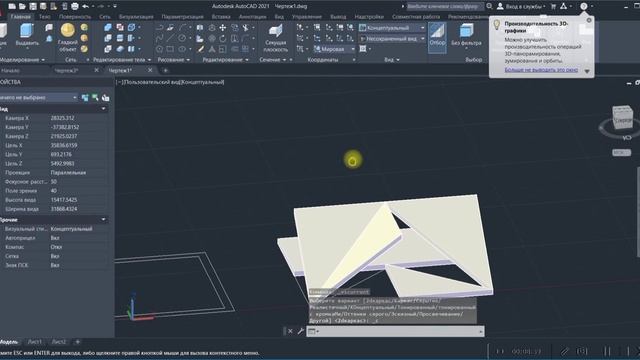Viewport: 640px width, 360px height.
Task: Click the New drawing icon in quick access toolbar
Action: click(12, 6)
